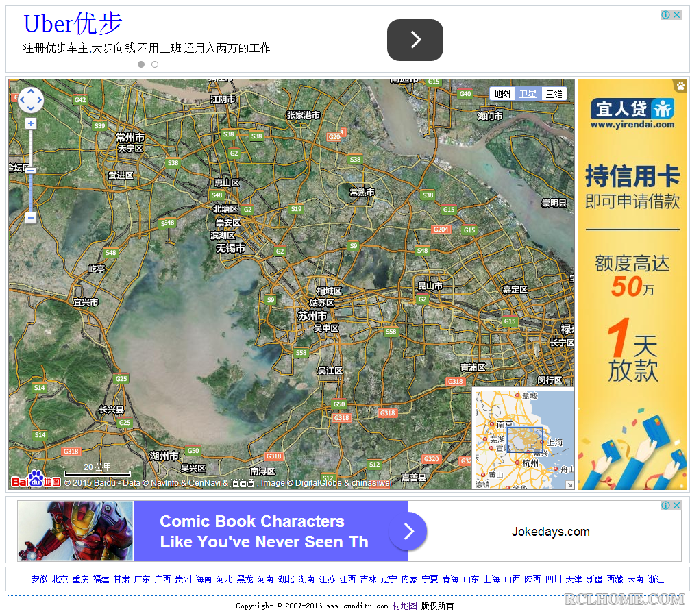Click the zoom slider track above handle
The width and height of the screenshot is (690, 616).
point(30,148)
